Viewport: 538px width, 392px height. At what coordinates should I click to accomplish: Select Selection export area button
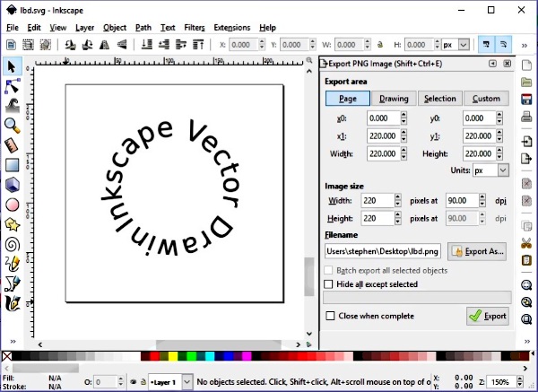440,99
